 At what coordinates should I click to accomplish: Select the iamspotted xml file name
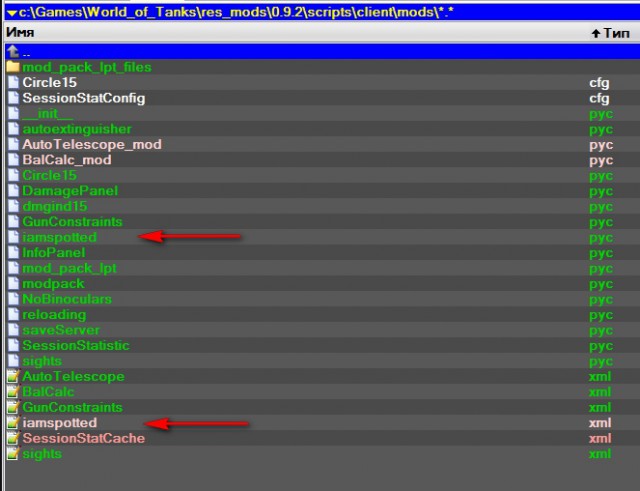pyautogui.click(x=60, y=423)
